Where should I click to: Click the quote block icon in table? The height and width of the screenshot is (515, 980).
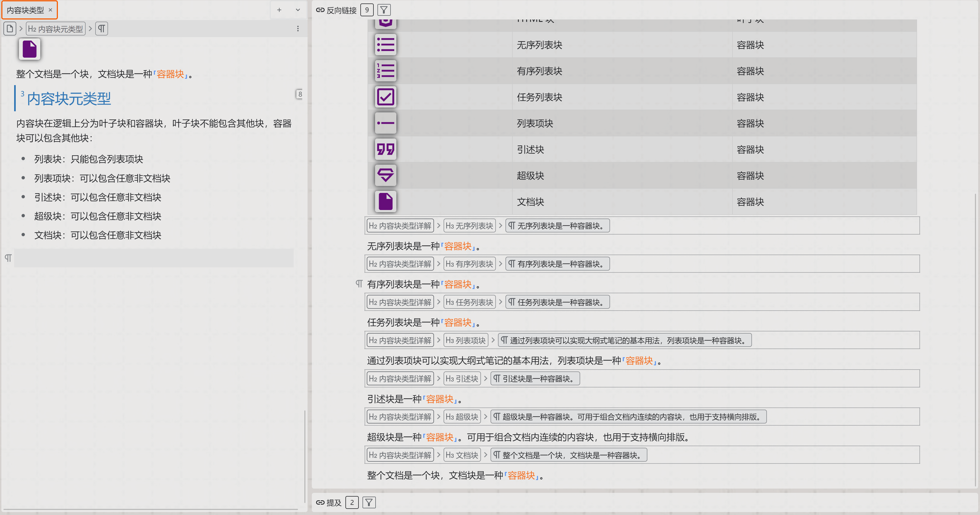click(x=385, y=149)
